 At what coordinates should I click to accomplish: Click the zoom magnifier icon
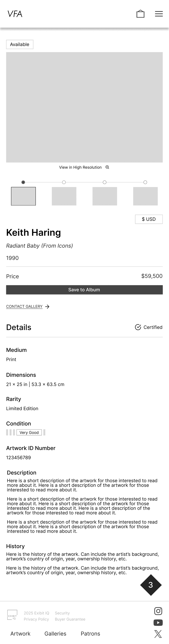pyautogui.click(x=107, y=167)
